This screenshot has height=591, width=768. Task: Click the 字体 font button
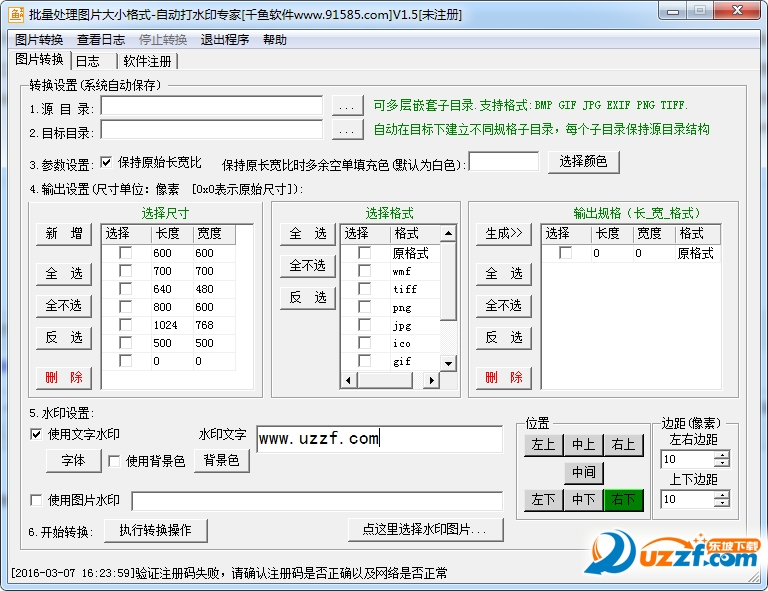tap(73, 461)
